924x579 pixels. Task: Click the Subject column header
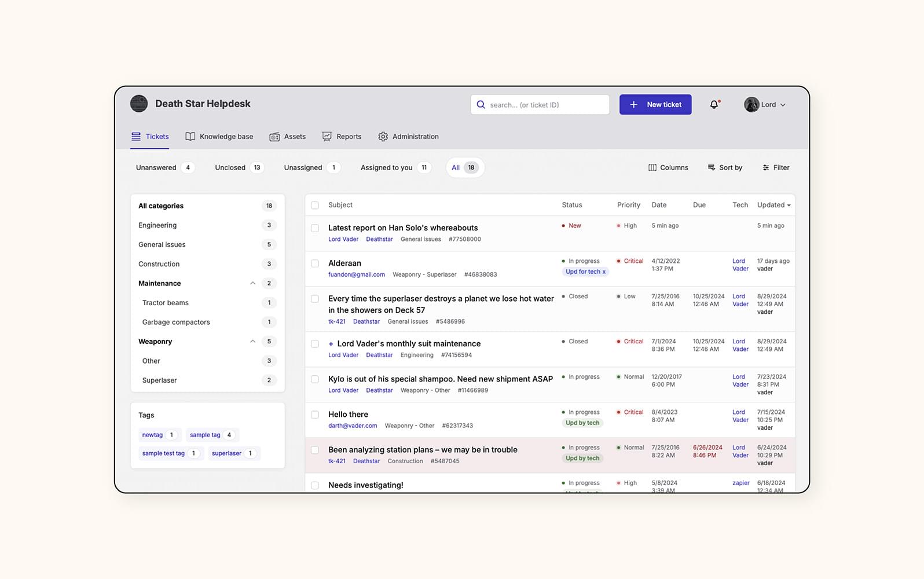(x=340, y=205)
